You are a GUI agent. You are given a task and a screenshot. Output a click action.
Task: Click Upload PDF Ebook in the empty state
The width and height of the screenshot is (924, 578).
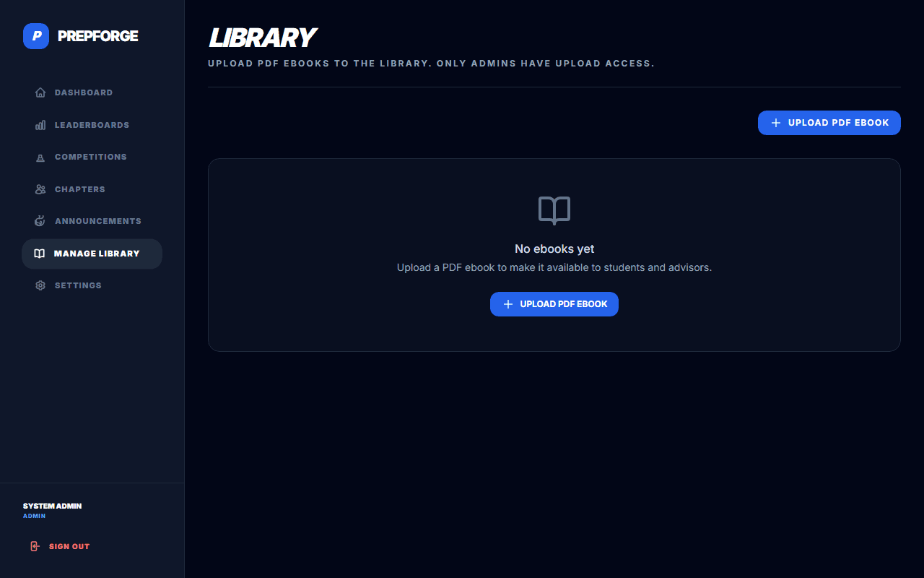(x=554, y=303)
